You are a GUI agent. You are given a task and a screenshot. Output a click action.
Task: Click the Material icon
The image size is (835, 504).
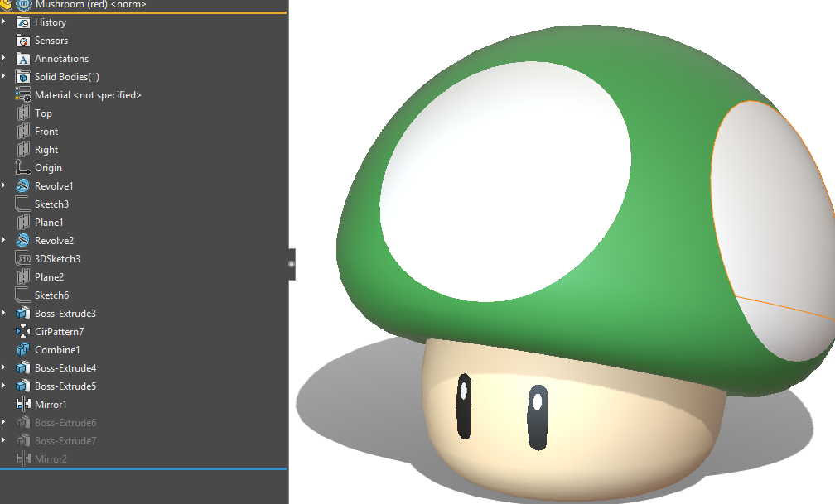[23, 94]
